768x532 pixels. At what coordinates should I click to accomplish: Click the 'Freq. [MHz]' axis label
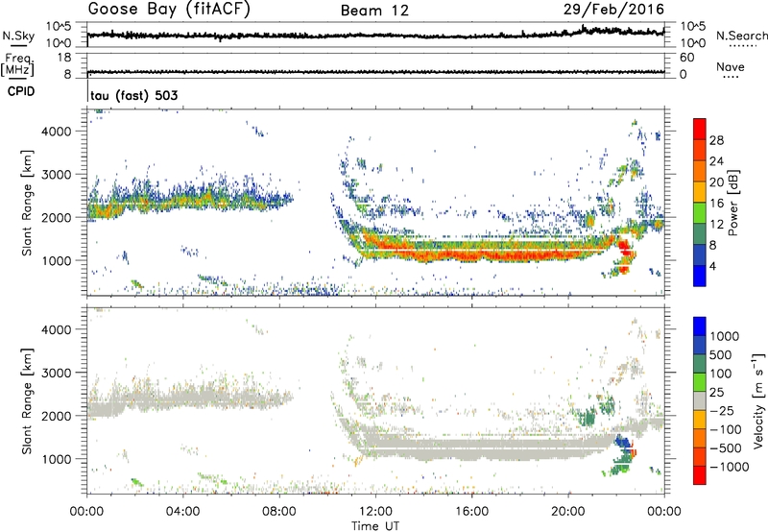(x=18, y=65)
